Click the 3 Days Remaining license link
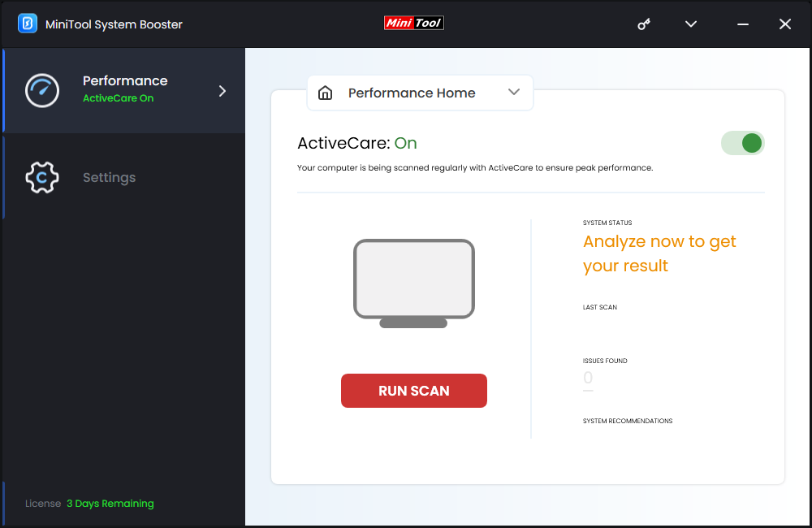This screenshot has height=528, width=812. [x=110, y=503]
